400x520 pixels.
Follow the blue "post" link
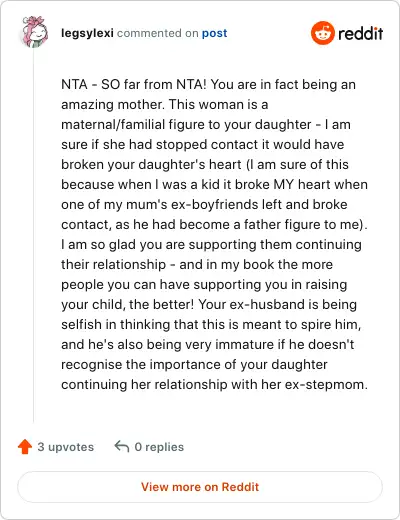click(214, 33)
